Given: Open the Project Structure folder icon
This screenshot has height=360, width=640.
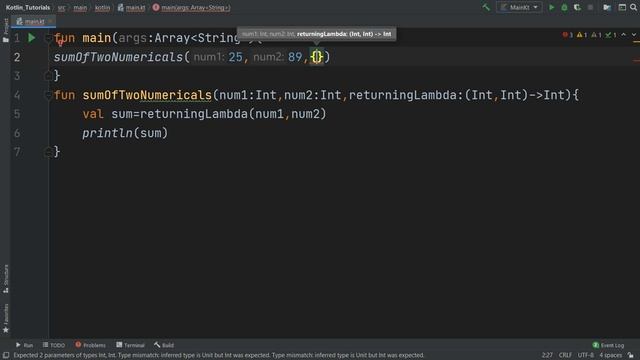Looking at the screenshot, I should (607, 7).
